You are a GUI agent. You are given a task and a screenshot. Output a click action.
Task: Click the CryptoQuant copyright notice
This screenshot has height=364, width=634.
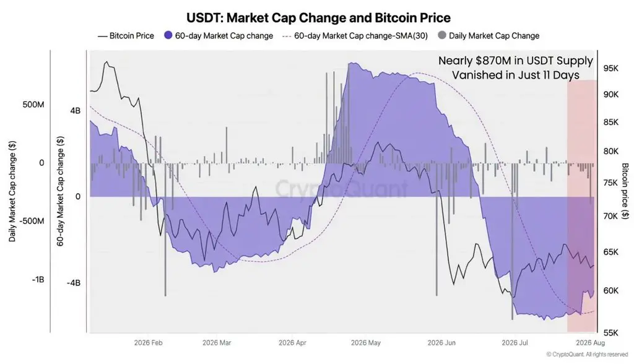coord(587,354)
